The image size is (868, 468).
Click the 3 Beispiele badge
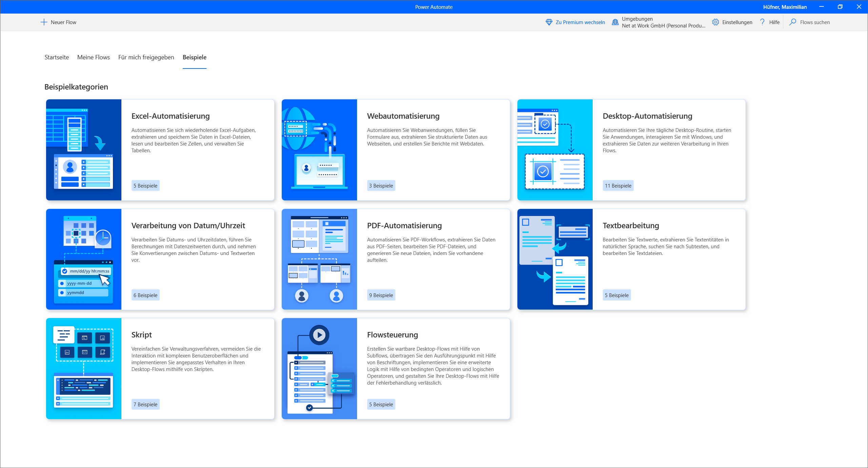tap(381, 186)
